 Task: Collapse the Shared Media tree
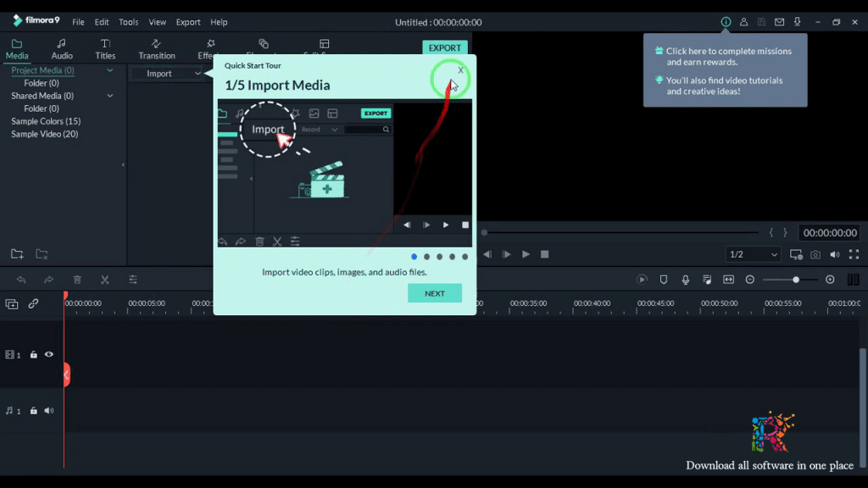[109, 96]
